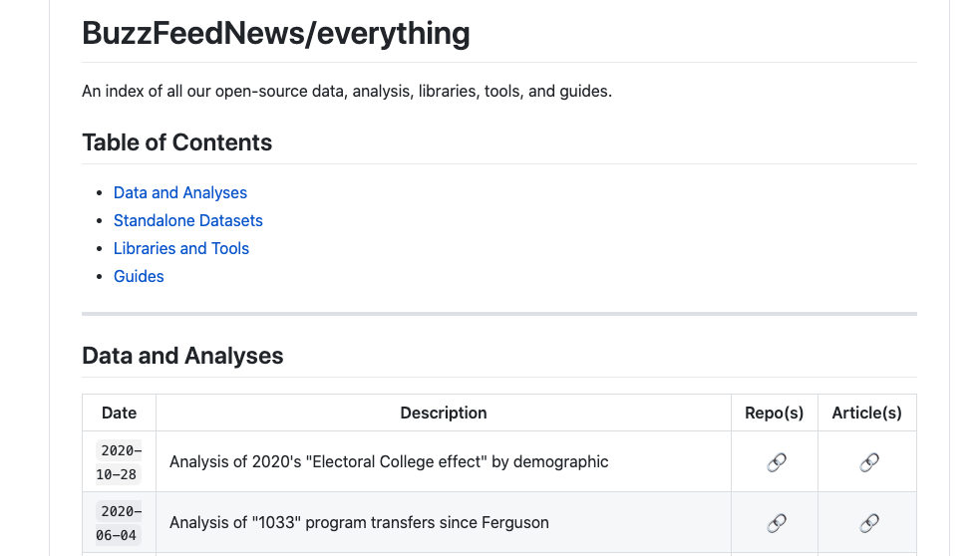980x556 pixels.
Task: Click the 2020-06-04 date cell
Action: point(119,523)
